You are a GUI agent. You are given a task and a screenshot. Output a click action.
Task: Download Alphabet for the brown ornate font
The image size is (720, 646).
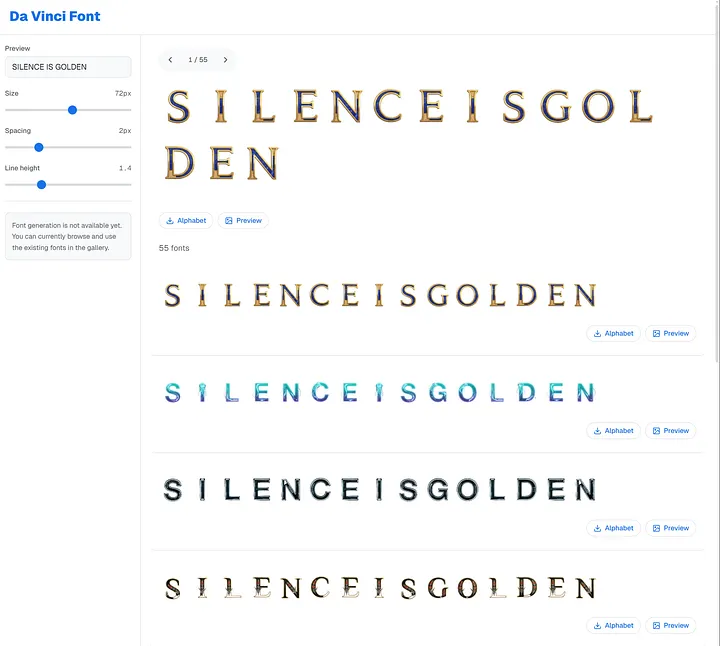pos(613,625)
